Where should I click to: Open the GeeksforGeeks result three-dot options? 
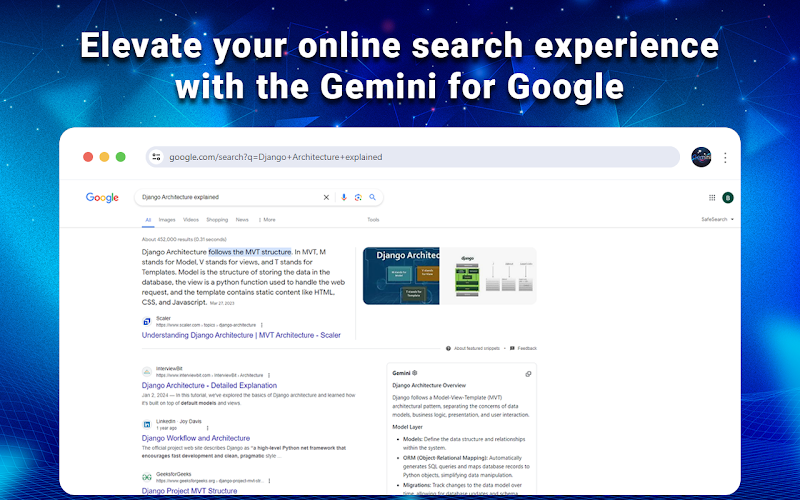pyautogui.click(x=269, y=481)
